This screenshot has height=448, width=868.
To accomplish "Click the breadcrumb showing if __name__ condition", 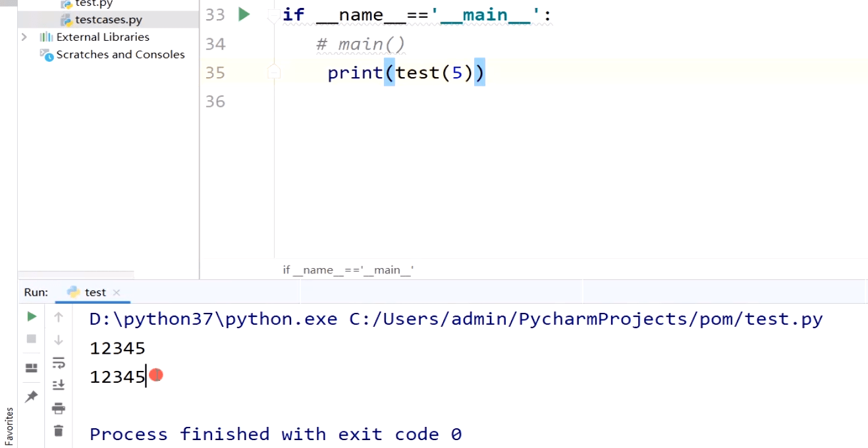I will (x=348, y=269).
